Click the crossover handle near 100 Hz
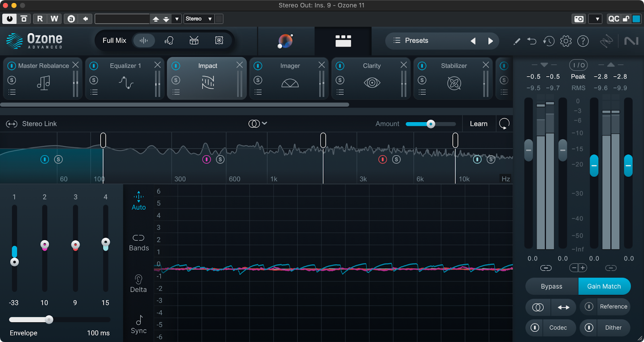The image size is (644, 342). pyautogui.click(x=103, y=140)
